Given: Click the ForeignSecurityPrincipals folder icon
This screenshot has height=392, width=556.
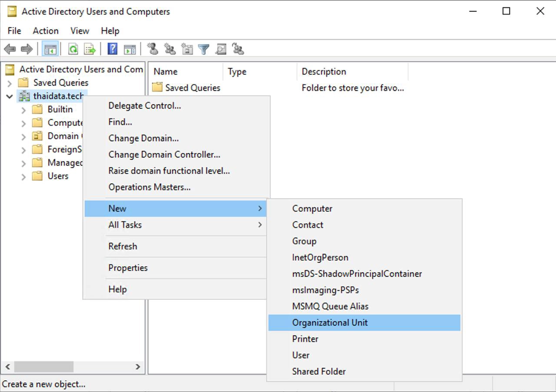Looking at the screenshot, I should (x=38, y=149).
